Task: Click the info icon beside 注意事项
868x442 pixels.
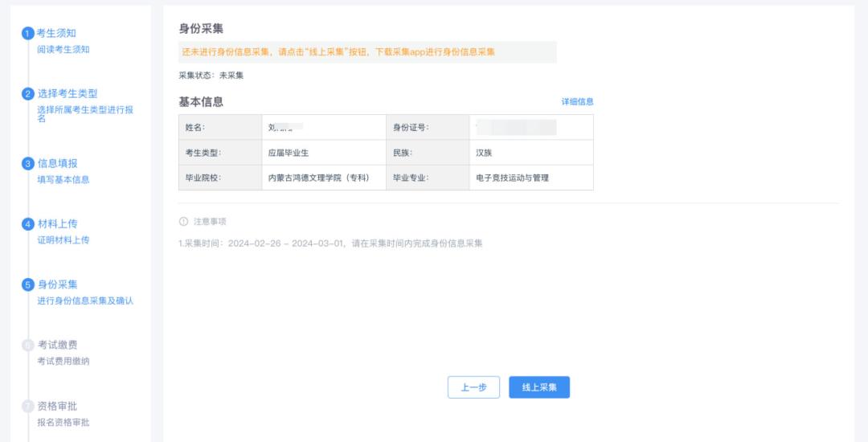Action: coord(183,222)
